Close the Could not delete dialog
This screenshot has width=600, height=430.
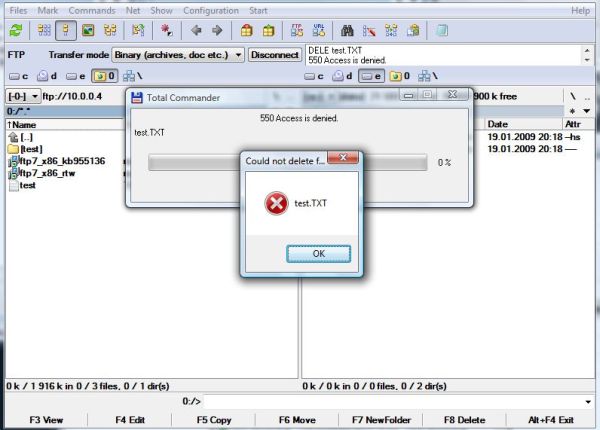tap(343, 157)
